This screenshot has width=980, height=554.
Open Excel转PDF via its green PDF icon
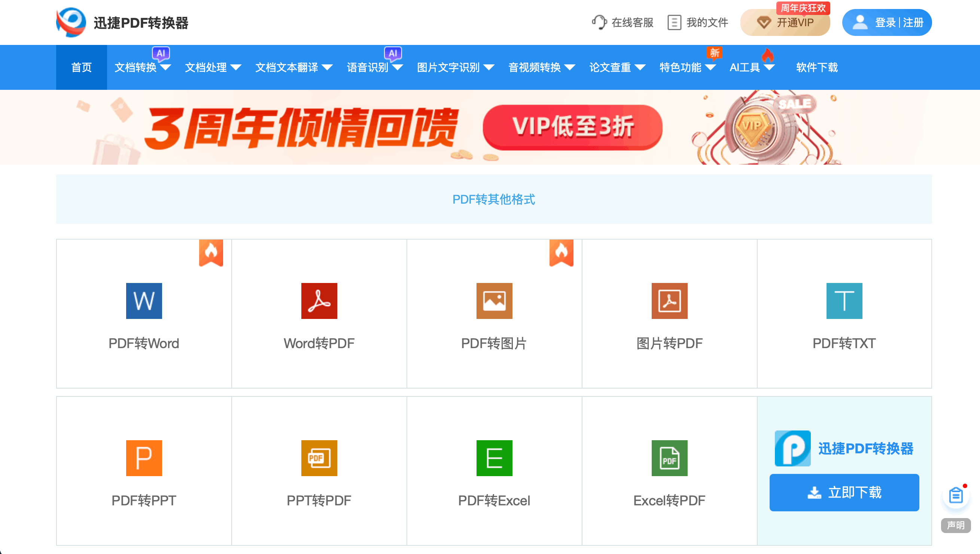pos(669,458)
